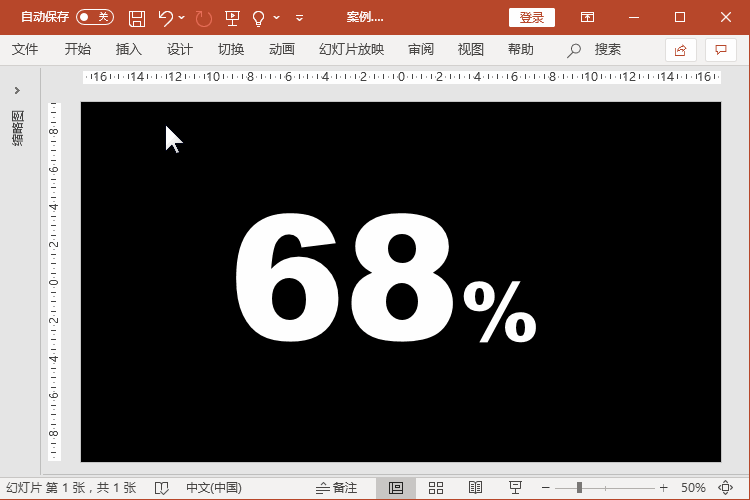This screenshot has height=500, width=750.
Task: Save the presentation with the floppy icon
Action: (137, 18)
